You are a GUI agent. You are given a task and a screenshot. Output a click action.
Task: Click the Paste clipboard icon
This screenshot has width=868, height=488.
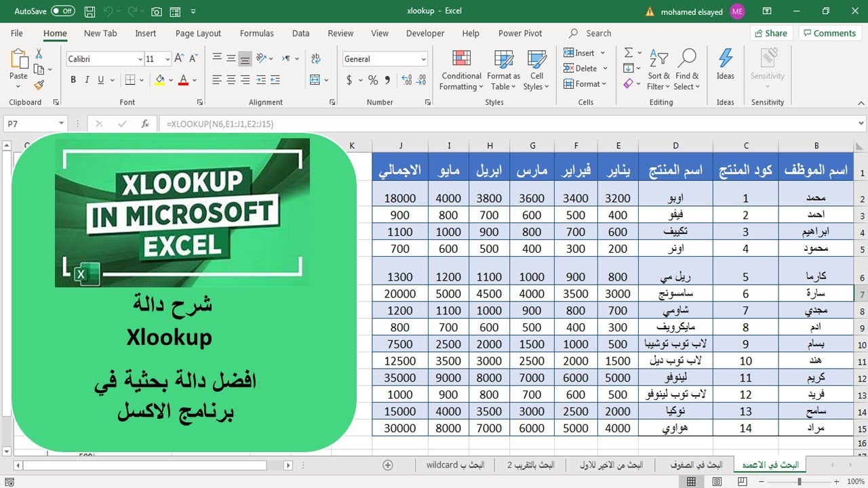pos(18,59)
